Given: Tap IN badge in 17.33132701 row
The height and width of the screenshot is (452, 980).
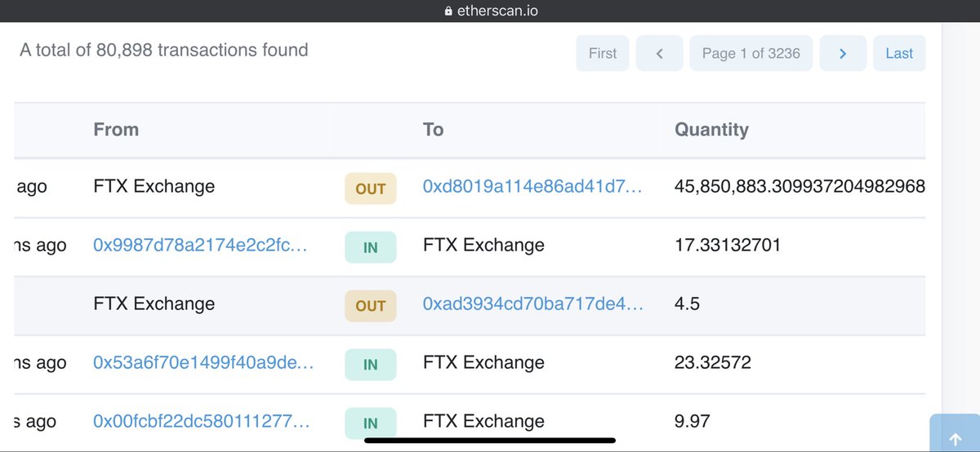Looking at the screenshot, I should tap(370, 247).
